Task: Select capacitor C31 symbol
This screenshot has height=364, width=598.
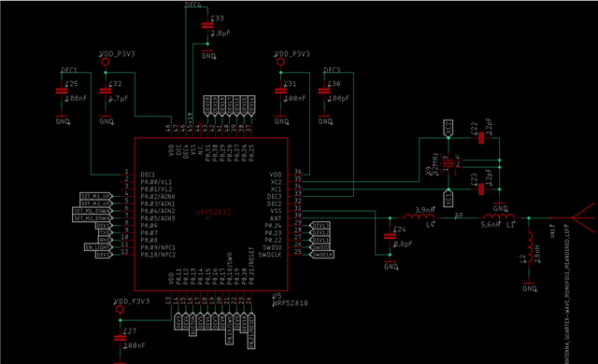Action: pos(280,91)
